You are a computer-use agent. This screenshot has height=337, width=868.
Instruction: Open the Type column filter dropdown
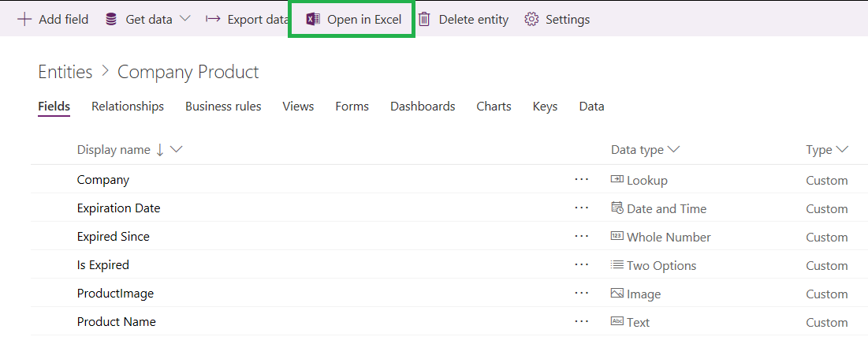click(x=842, y=149)
